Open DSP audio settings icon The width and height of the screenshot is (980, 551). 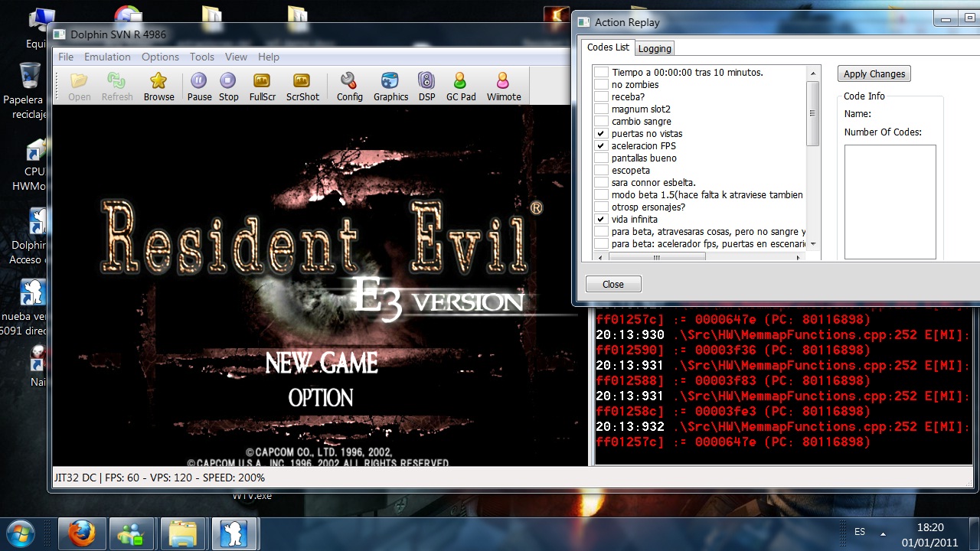(426, 86)
